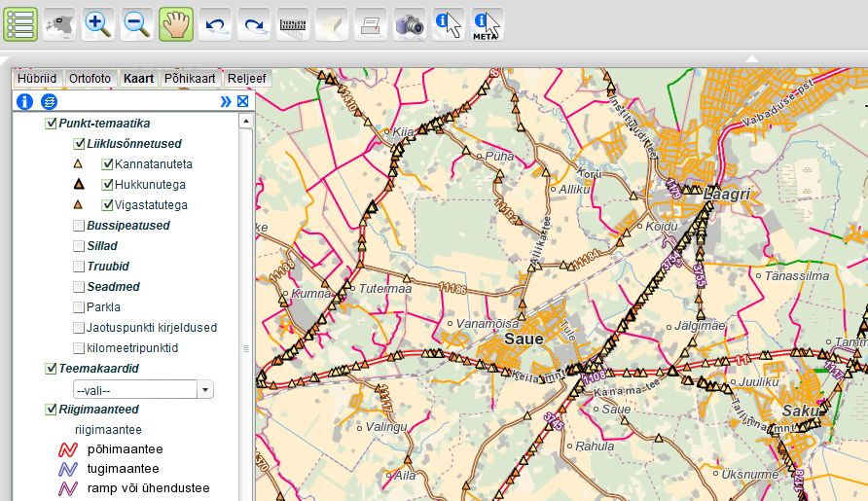
Task: Toggle the layer list panel button
Action: pos(20,24)
